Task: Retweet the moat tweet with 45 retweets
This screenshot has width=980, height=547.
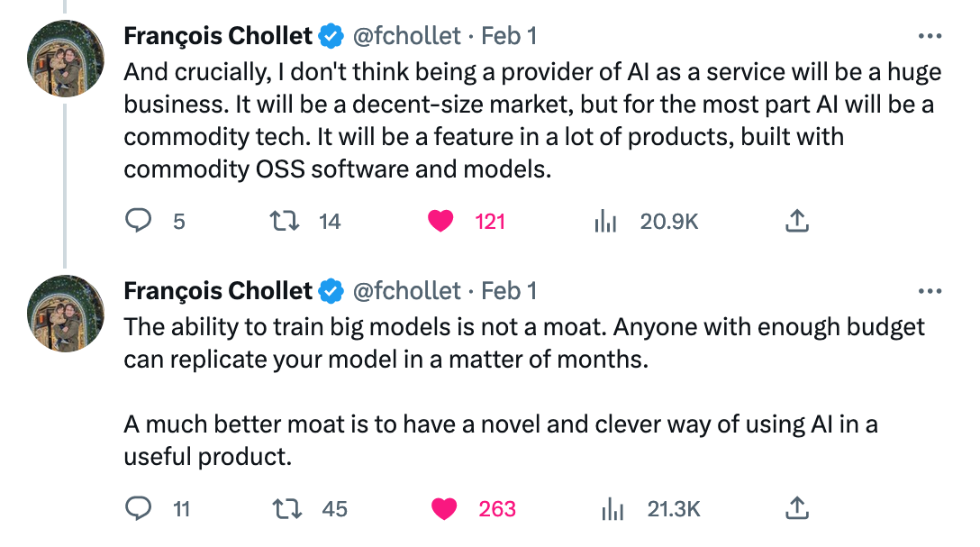Action: [288, 509]
